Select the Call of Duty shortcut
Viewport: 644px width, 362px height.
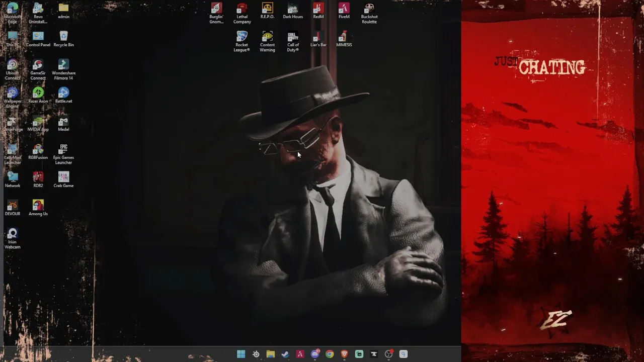point(293,41)
